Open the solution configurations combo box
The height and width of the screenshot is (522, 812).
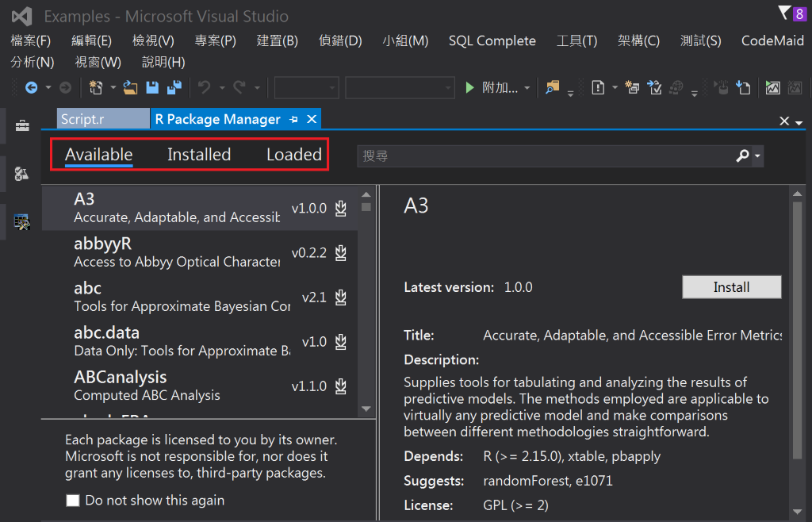click(306, 88)
